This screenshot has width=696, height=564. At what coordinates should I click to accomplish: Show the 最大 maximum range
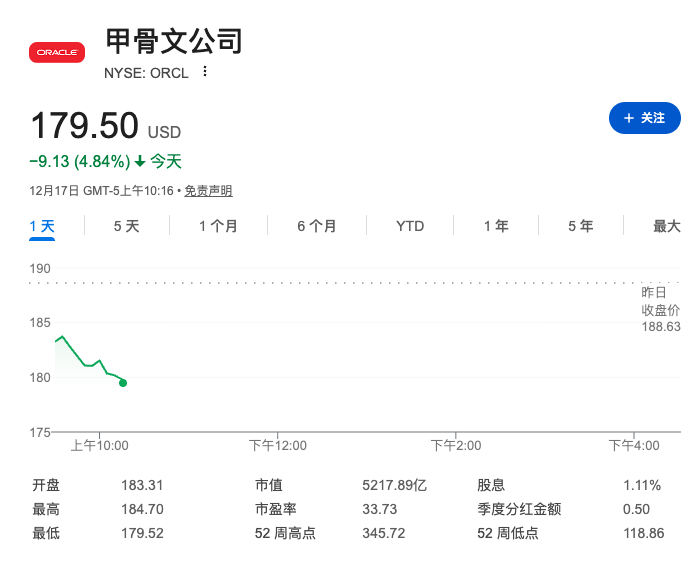coord(667,226)
